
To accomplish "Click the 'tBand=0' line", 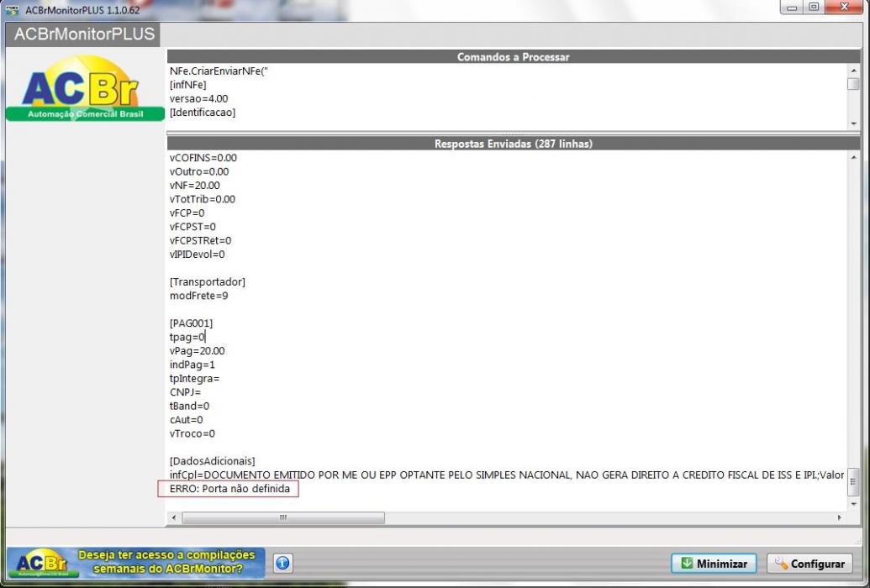I will [x=189, y=406].
